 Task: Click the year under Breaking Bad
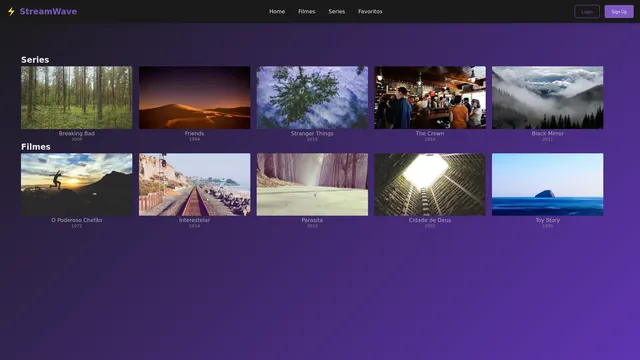(x=77, y=140)
